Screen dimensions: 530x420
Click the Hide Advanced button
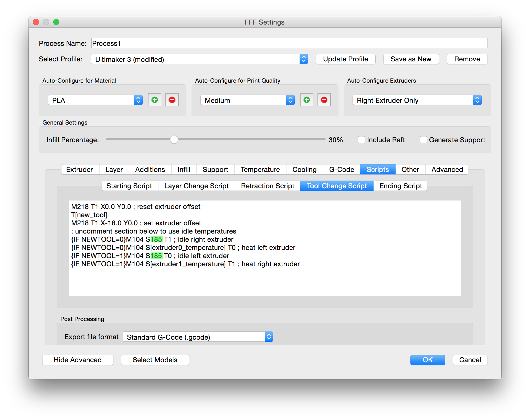click(x=78, y=360)
